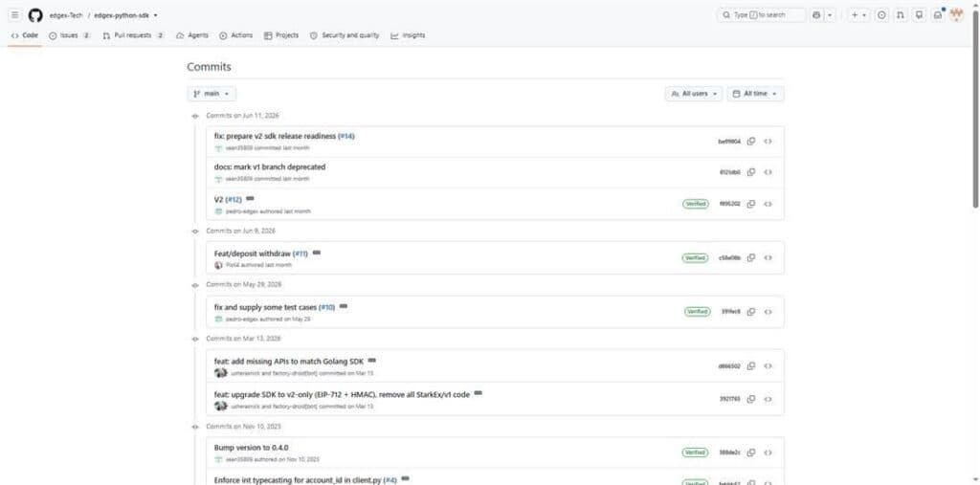Open commit 'docs: mark v1 branch deprecated'
The width and height of the screenshot is (980, 485).
tap(269, 166)
